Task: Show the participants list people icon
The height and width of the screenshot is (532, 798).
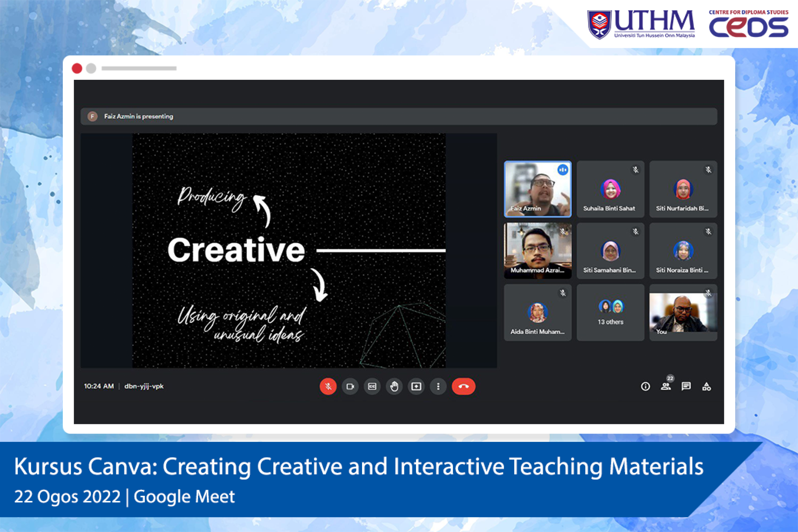Action: pyautogui.click(x=665, y=386)
